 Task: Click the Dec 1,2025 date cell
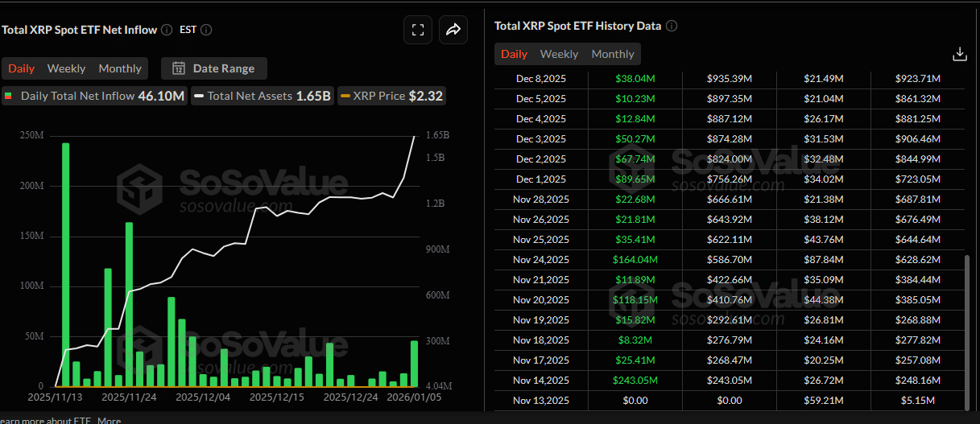tap(541, 179)
